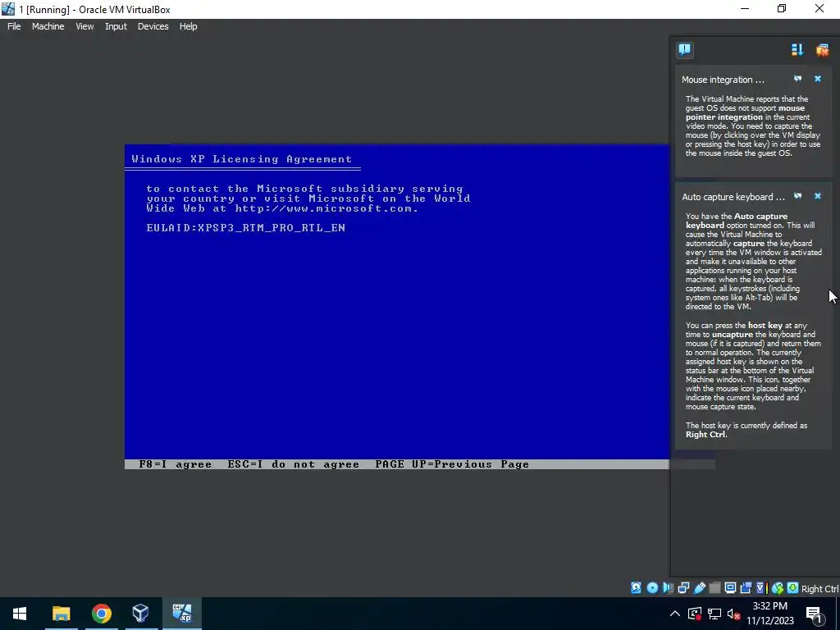Open the Windows Action Center notifications
840x630 pixels.
click(x=815, y=614)
